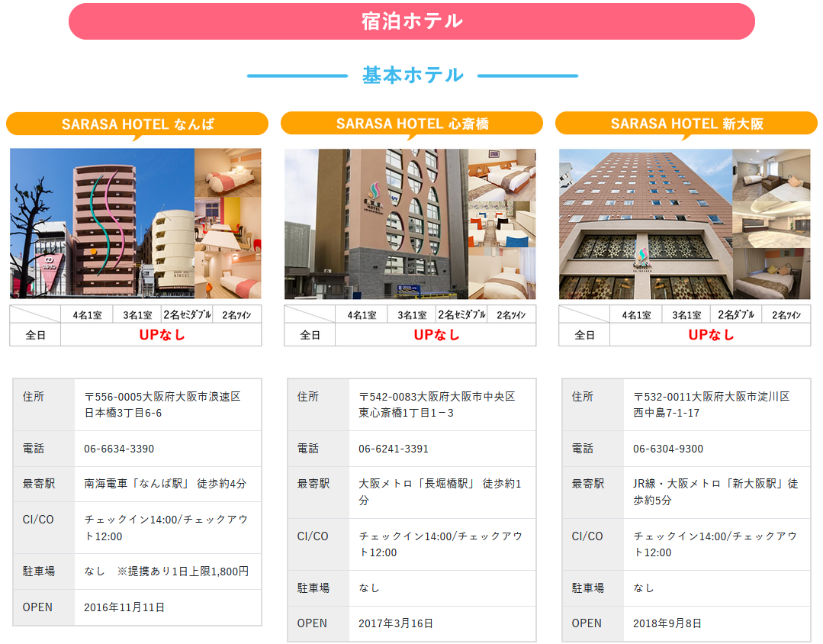The image size is (823, 644).
Task: Click 新大阪 hotel check-in 14:00 text
Action: coord(715,544)
